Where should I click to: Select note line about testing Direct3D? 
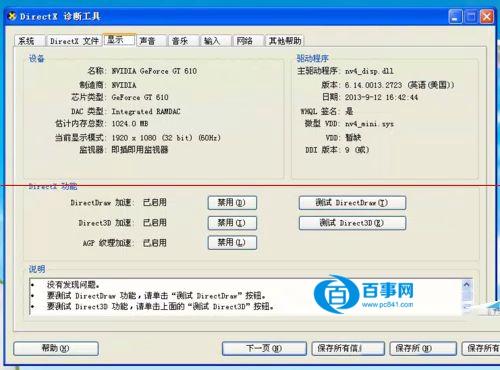160,306
